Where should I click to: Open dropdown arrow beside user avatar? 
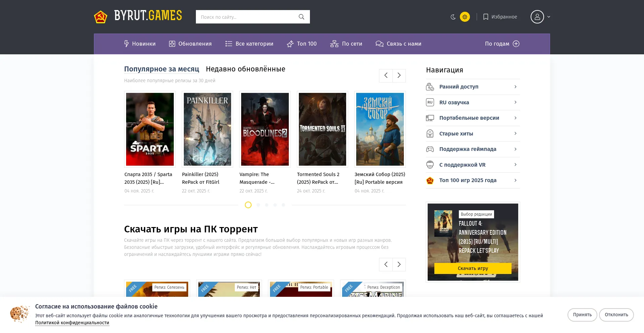pyautogui.click(x=549, y=17)
